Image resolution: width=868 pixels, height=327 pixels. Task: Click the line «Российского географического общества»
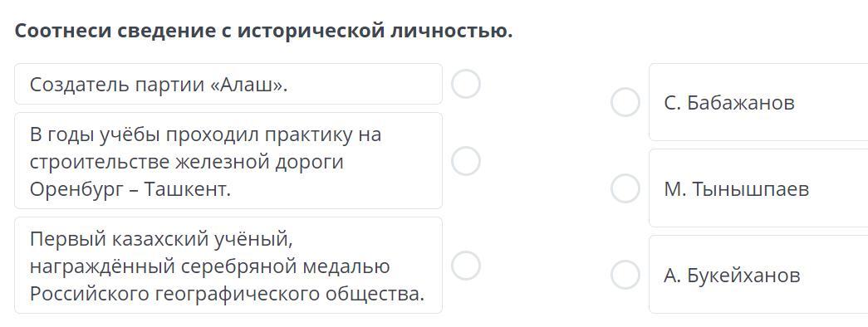pyautogui.click(x=227, y=294)
